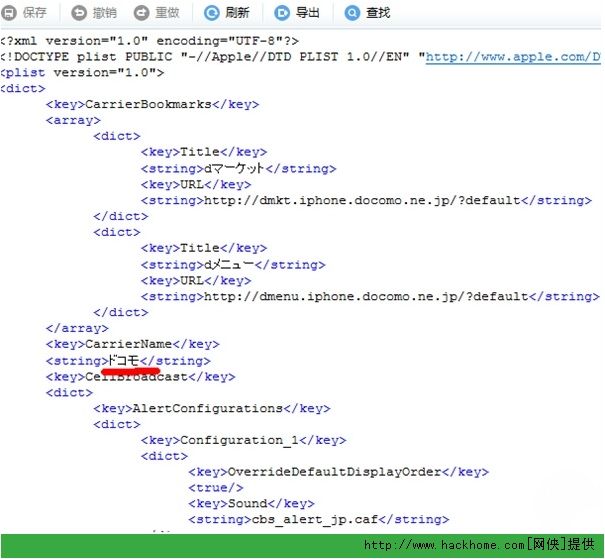Viewport: 605px width, 559px height.
Task: Click the 刷新 (refresh) icon
Action: click(211, 13)
